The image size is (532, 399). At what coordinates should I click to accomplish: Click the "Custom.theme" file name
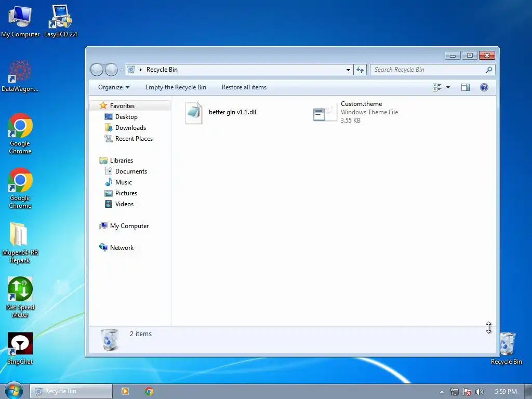[x=362, y=104]
